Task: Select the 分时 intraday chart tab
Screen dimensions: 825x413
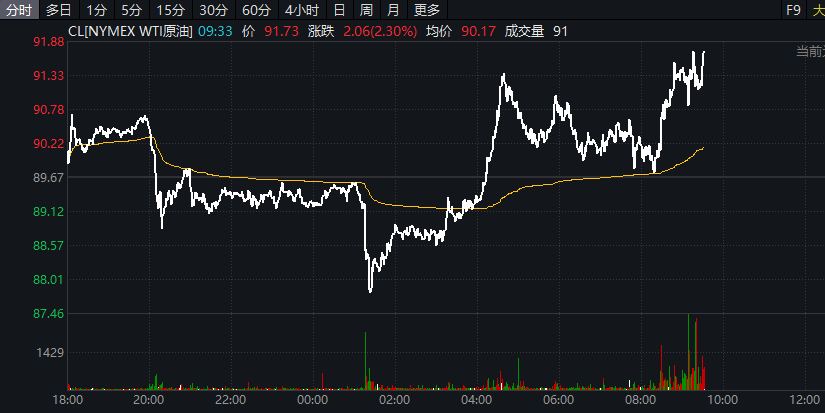Action: (19, 10)
